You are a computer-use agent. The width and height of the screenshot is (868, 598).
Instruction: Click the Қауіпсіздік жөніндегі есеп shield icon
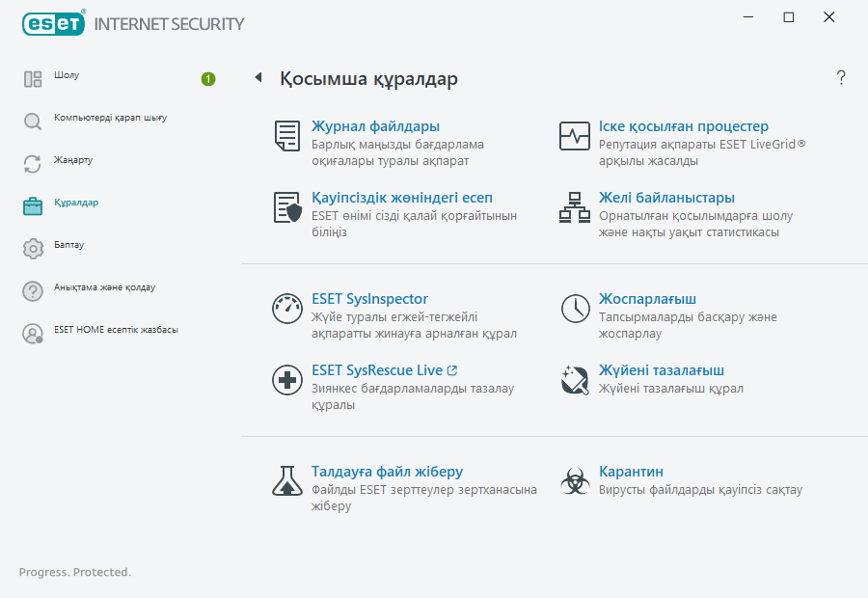point(287,207)
